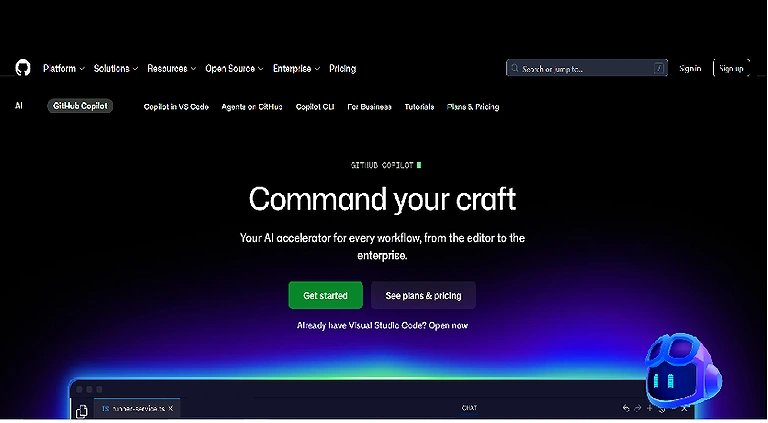
Task: Click the slash shortcut key icon
Action: (x=659, y=69)
